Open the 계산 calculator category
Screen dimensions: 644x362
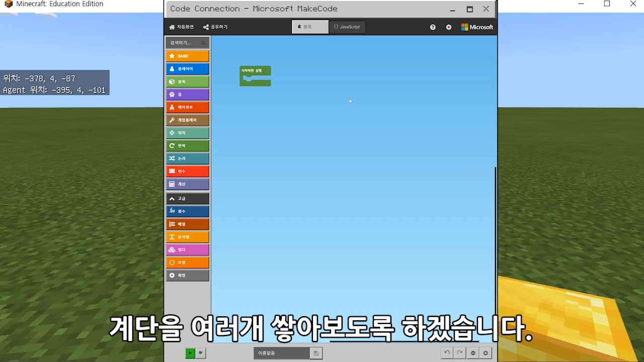pos(188,184)
